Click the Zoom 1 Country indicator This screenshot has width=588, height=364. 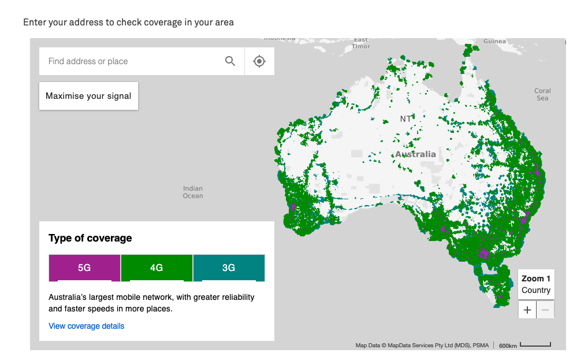point(536,284)
